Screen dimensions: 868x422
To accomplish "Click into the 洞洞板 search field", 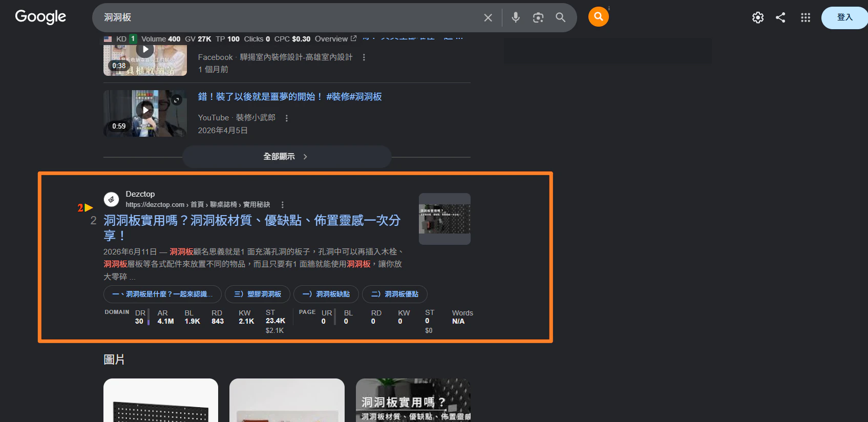I will click(x=287, y=17).
